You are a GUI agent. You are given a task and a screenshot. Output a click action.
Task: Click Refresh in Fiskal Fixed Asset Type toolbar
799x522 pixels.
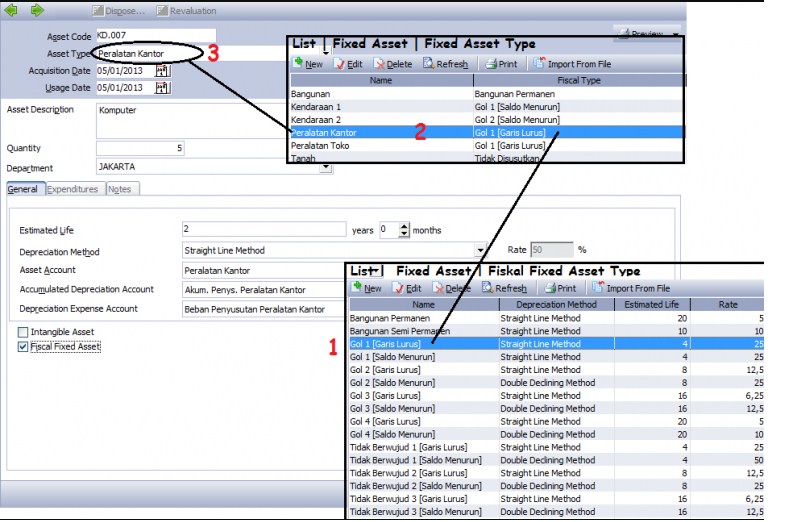(x=503, y=289)
